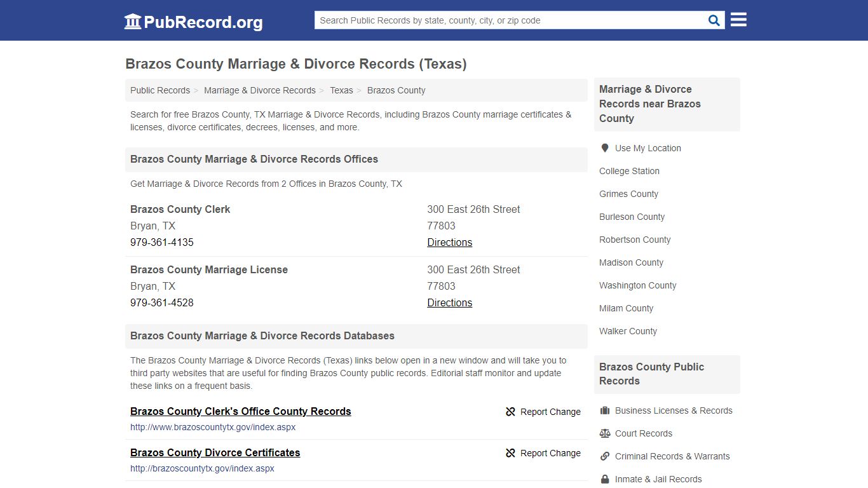The width and height of the screenshot is (868, 488).
Task: Navigate to Texas breadcrumb
Action: [341, 90]
